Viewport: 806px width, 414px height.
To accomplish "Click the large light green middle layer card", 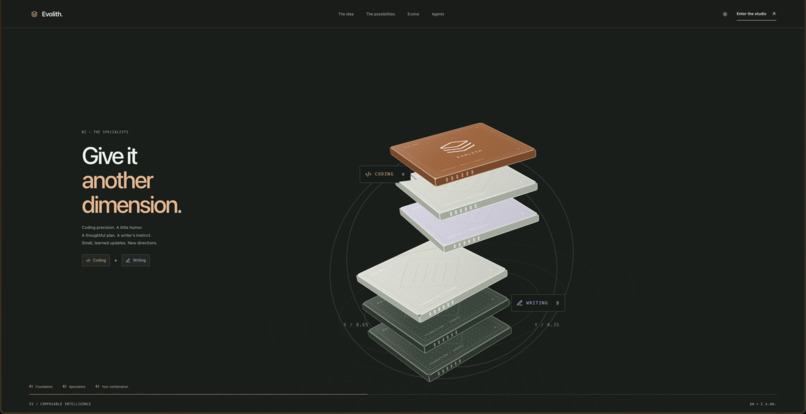I will coord(432,282).
